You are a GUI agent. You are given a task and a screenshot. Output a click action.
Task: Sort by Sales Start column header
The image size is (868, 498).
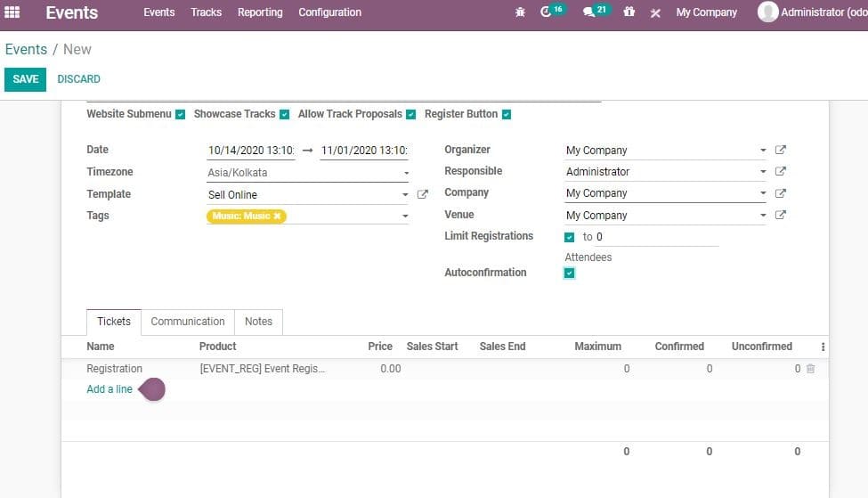432,347
